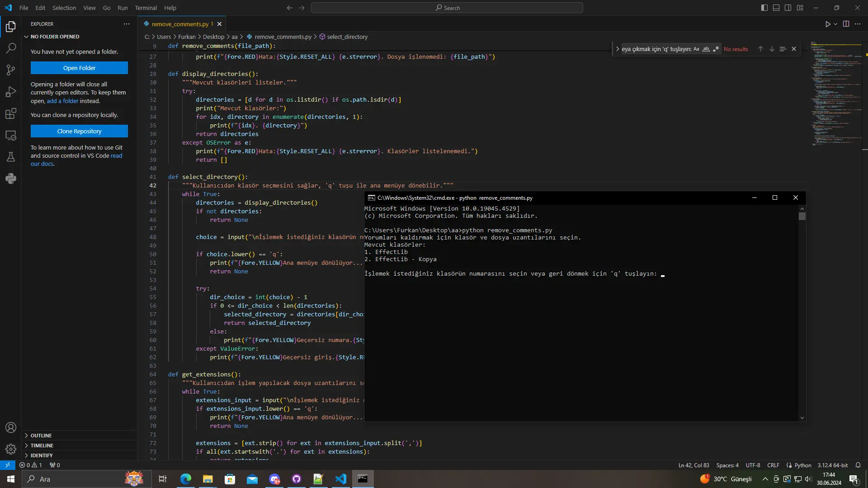Screen dimensions: 868x488
Task: Open the Python extension view
Action: (11, 178)
